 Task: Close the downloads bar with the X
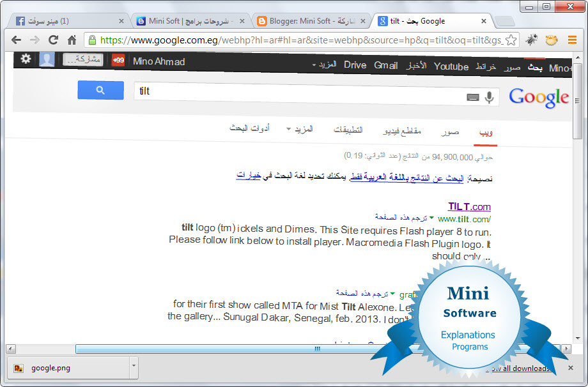click(570, 368)
